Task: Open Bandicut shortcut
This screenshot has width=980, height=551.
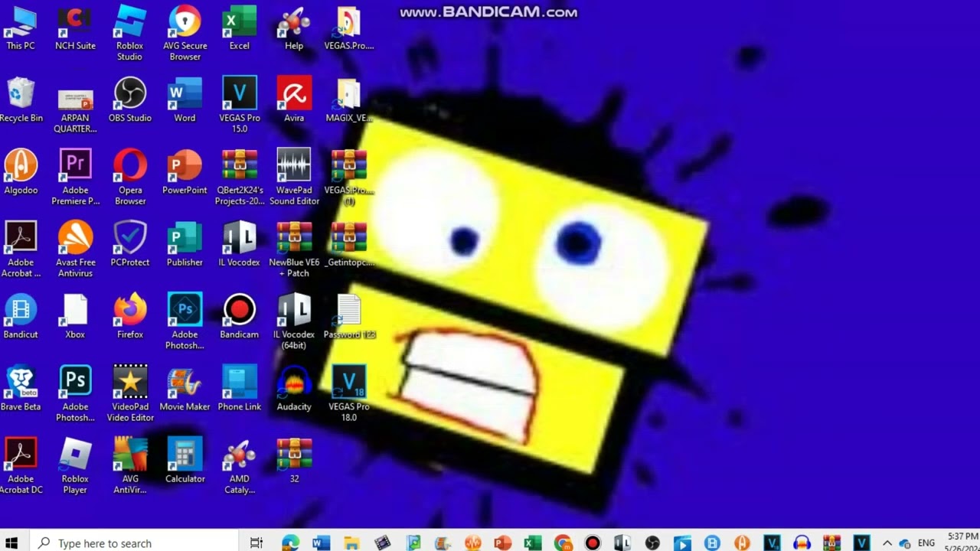Action: 21,317
